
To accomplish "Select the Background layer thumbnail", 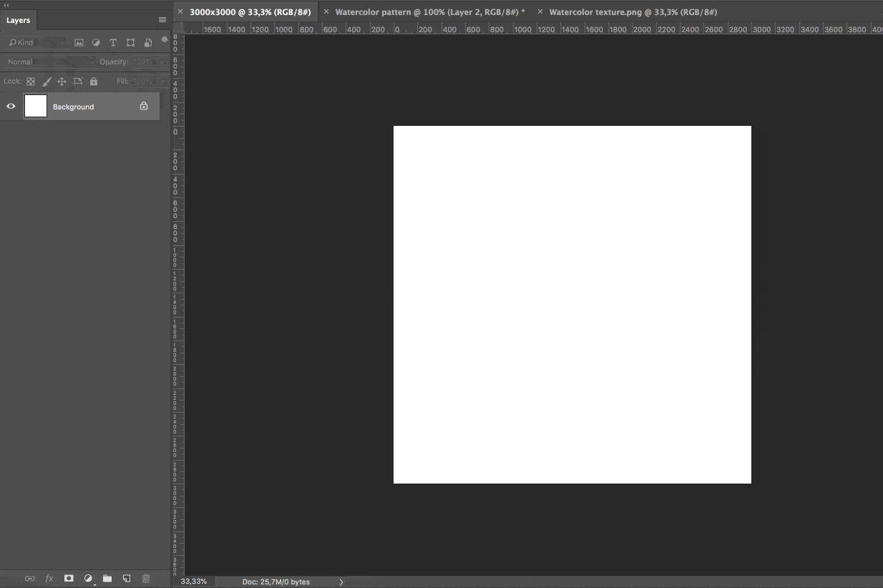I will point(36,106).
